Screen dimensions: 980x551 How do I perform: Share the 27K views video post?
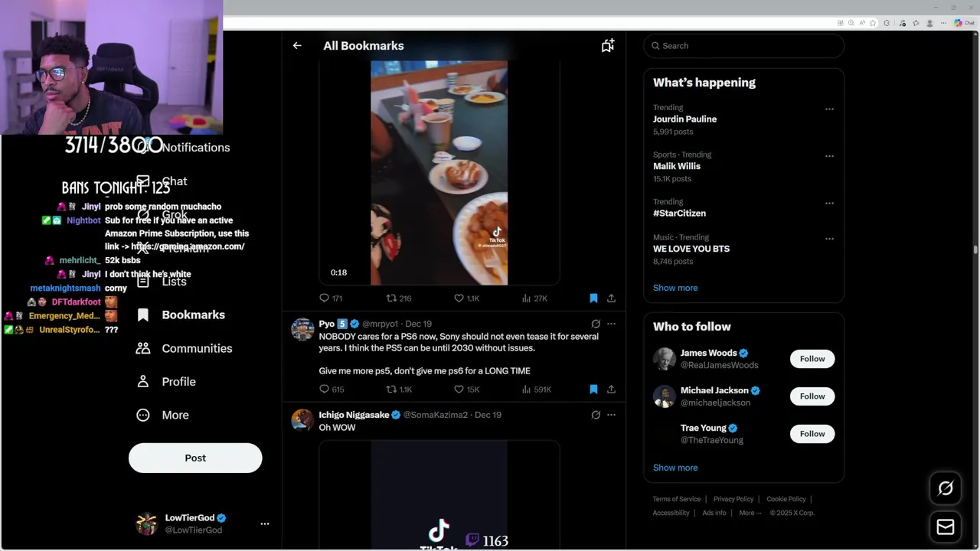click(611, 298)
